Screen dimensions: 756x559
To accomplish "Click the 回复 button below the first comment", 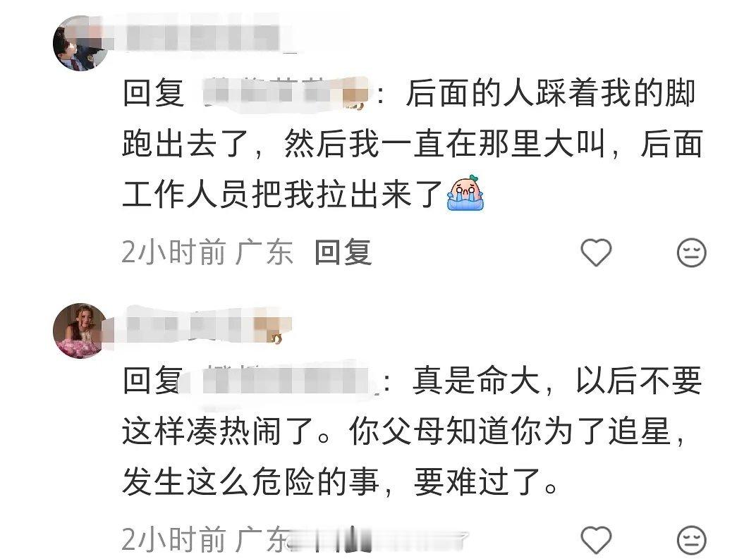I will point(343,252).
